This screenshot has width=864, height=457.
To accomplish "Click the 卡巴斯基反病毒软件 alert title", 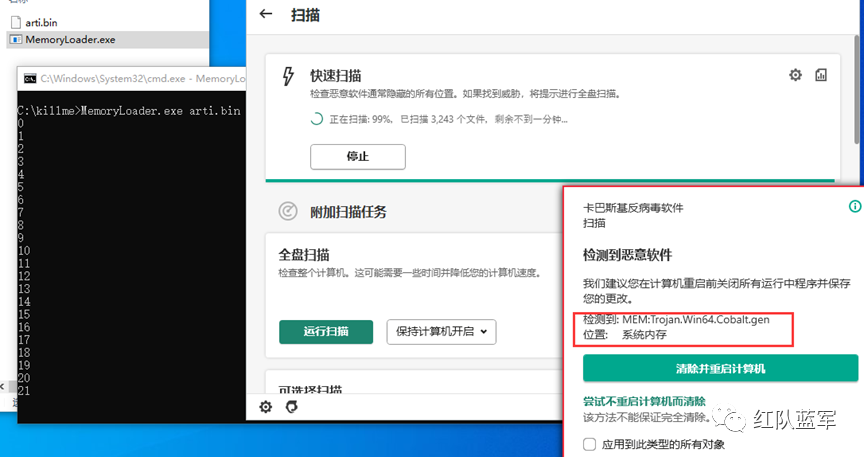I will 633,208.
